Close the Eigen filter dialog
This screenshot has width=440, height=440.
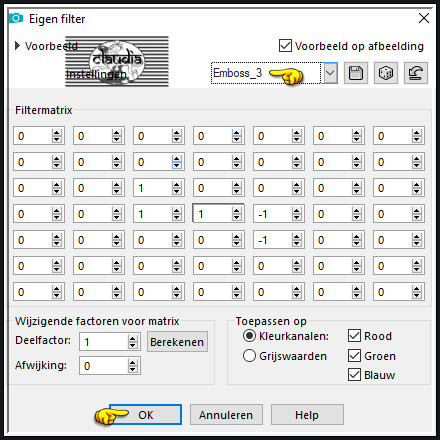424,18
